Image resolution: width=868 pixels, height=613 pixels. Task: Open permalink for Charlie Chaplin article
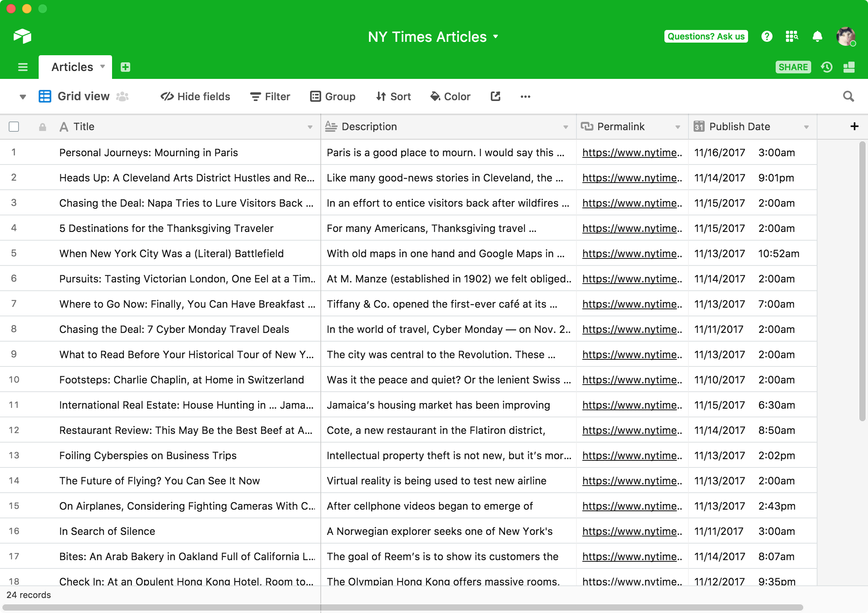632,380
